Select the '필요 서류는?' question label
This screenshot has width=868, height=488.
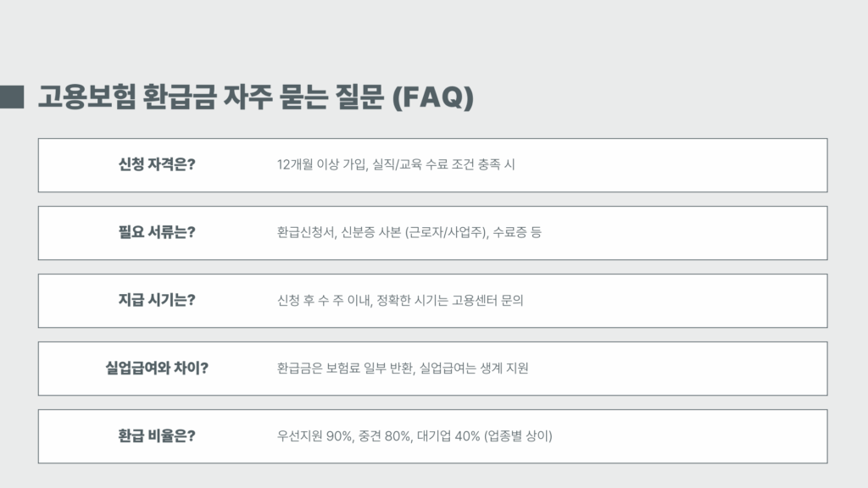(157, 232)
